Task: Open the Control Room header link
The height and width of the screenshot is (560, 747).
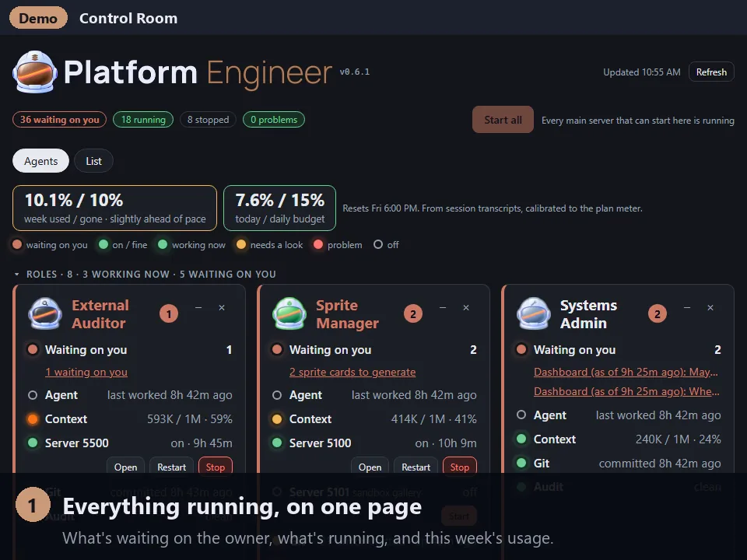Action: pyautogui.click(x=128, y=18)
